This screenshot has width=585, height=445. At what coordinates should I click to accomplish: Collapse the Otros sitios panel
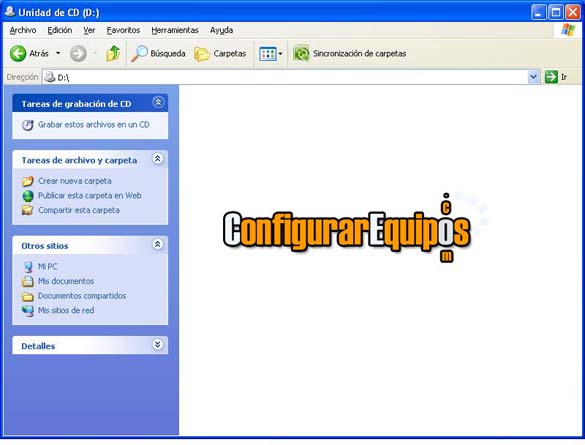(x=158, y=245)
